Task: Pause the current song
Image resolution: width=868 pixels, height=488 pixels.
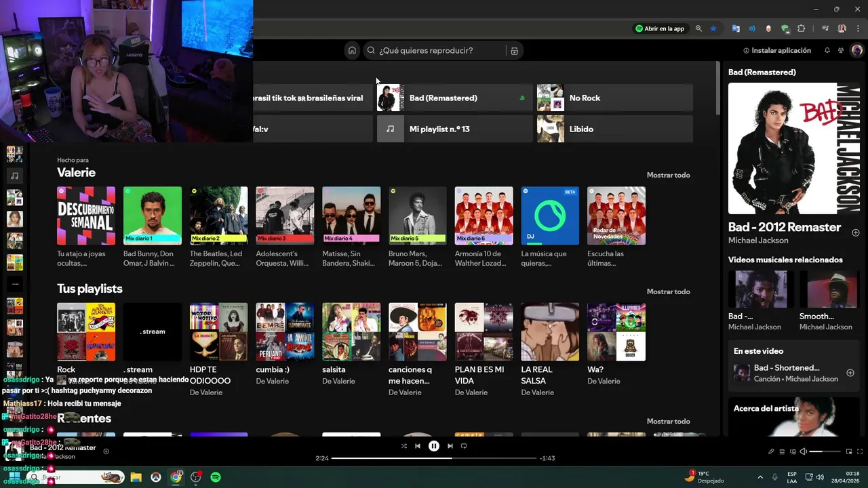Action: pos(434,446)
